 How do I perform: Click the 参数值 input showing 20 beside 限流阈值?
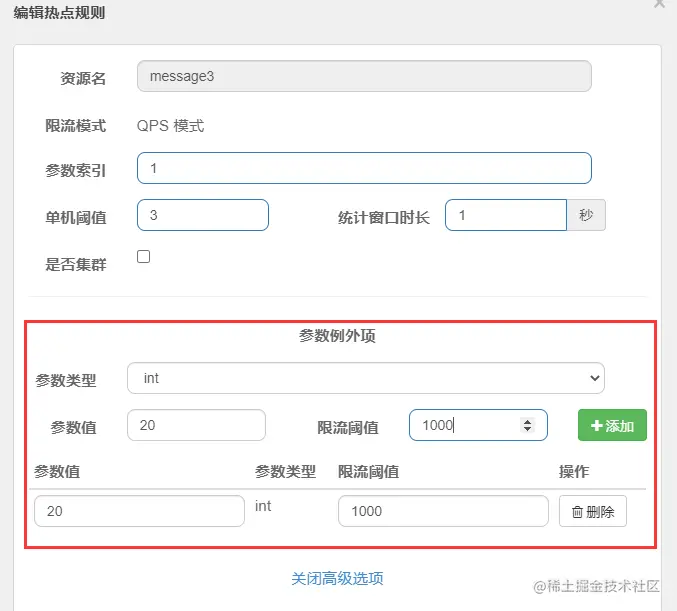tap(196, 425)
